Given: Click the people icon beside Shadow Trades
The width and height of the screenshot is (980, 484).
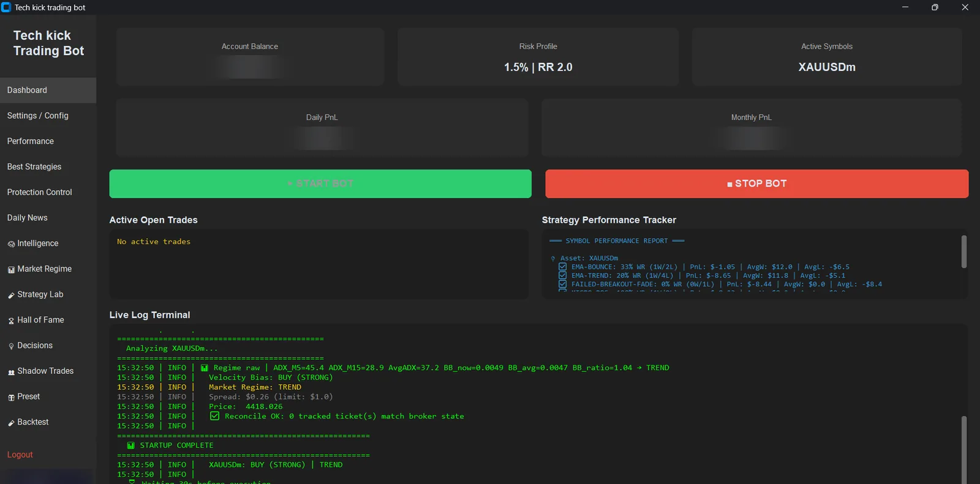Looking at the screenshot, I should (x=11, y=372).
